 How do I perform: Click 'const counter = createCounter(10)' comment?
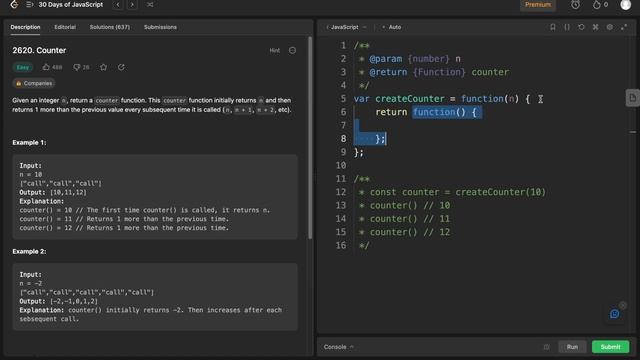click(458, 192)
